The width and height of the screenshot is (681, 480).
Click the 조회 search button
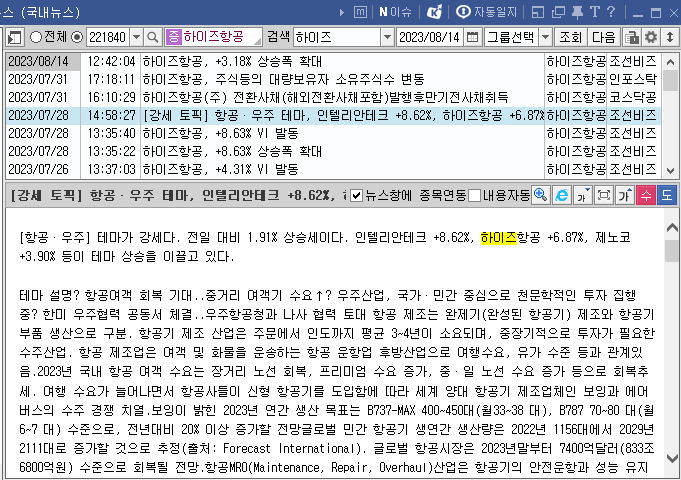(x=570, y=37)
